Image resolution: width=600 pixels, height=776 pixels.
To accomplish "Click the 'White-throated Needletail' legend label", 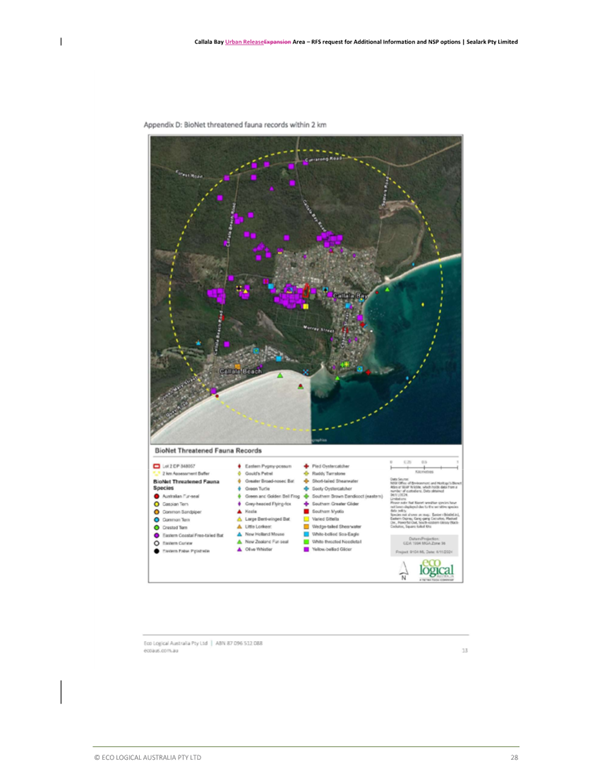I will tap(337, 542).
